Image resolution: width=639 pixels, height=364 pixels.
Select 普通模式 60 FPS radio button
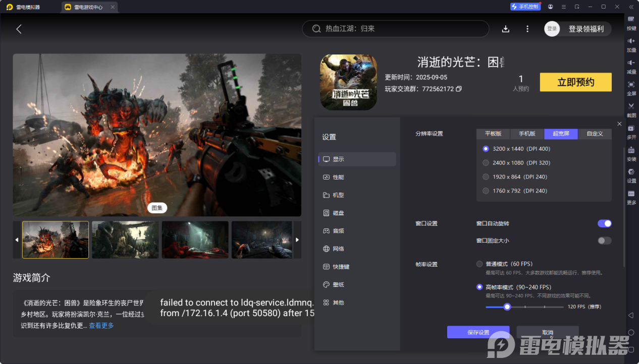pos(480,264)
